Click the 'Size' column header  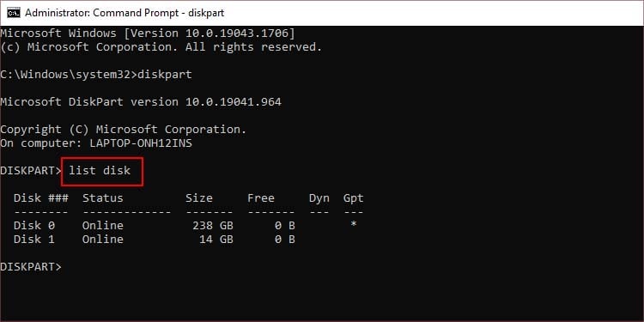coord(199,198)
